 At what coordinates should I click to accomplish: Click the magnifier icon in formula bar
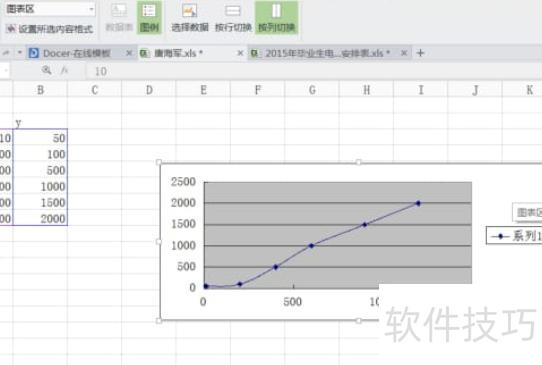[x=46, y=71]
